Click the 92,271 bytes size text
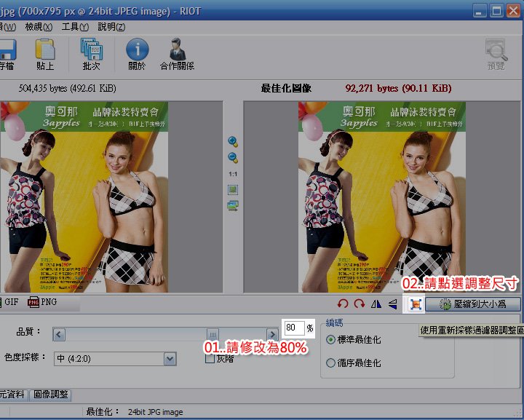 point(398,89)
